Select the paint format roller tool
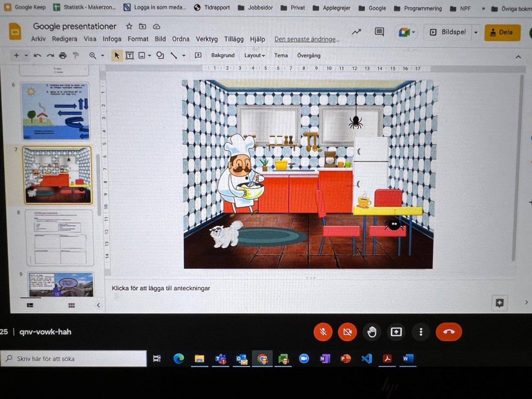This screenshot has height=399, width=532. tap(76, 55)
